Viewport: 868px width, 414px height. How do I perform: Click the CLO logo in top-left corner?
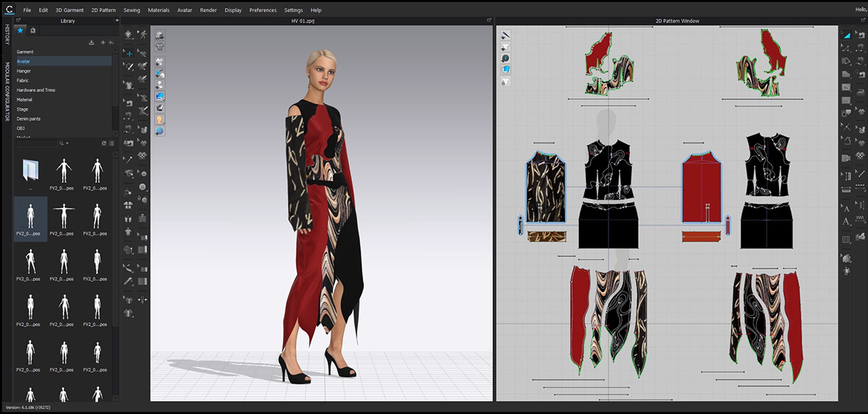pyautogui.click(x=8, y=9)
